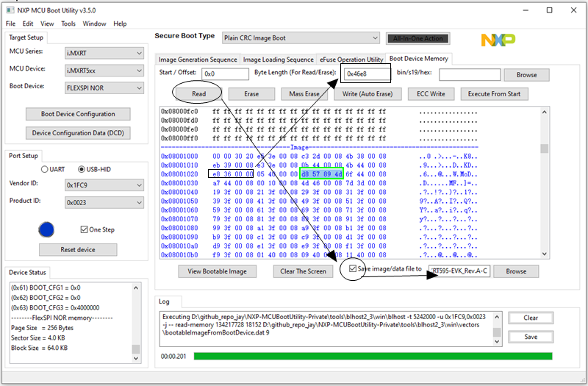Select the Boot Device Memory tab
The image size is (588, 386).
pyautogui.click(x=418, y=59)
